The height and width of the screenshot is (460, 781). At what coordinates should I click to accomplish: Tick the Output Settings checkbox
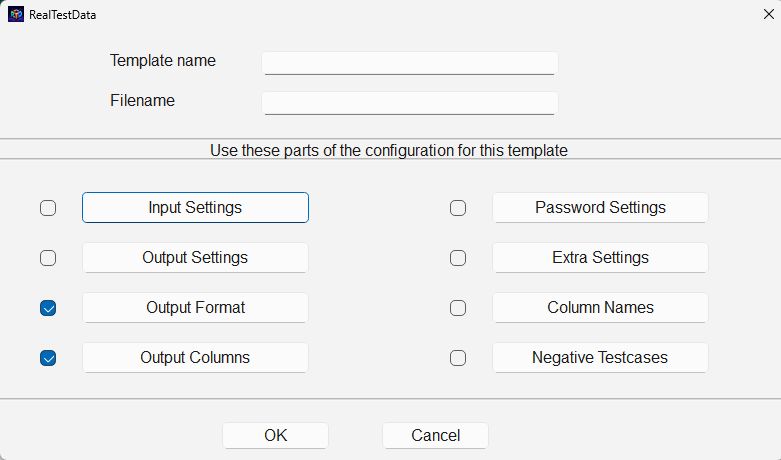[48, 258]
